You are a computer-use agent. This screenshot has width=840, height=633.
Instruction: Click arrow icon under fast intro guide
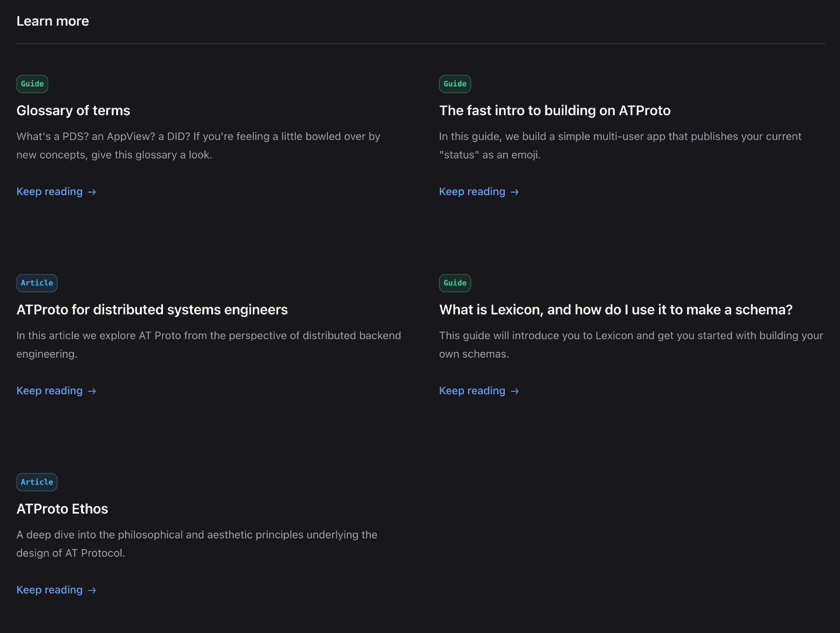[514, 192]
